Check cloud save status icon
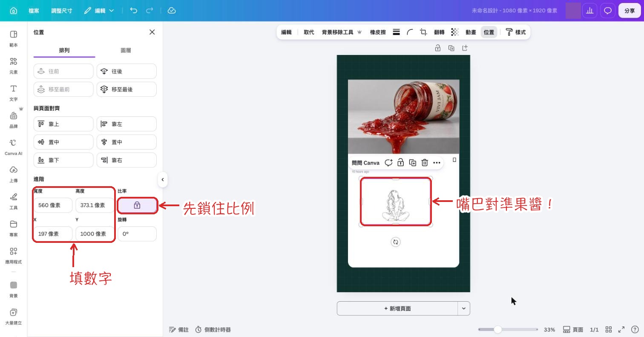 (x=172, y=11)
